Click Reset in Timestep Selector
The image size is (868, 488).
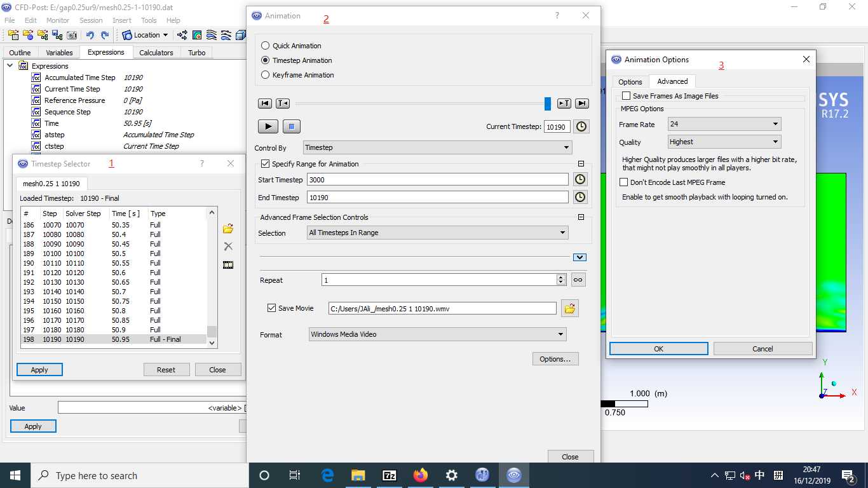166,370
